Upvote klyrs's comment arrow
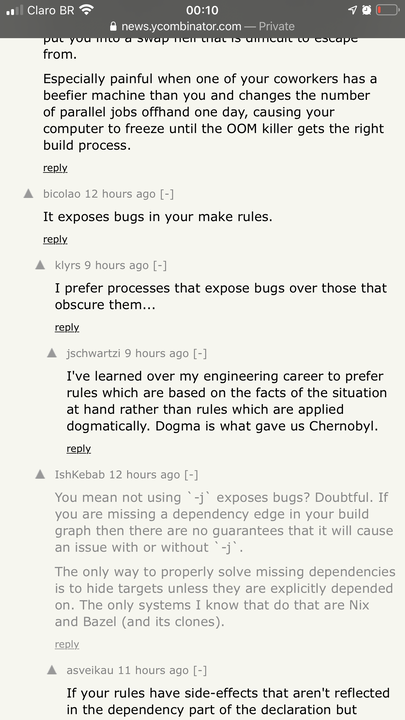 (x=40, y=265)
